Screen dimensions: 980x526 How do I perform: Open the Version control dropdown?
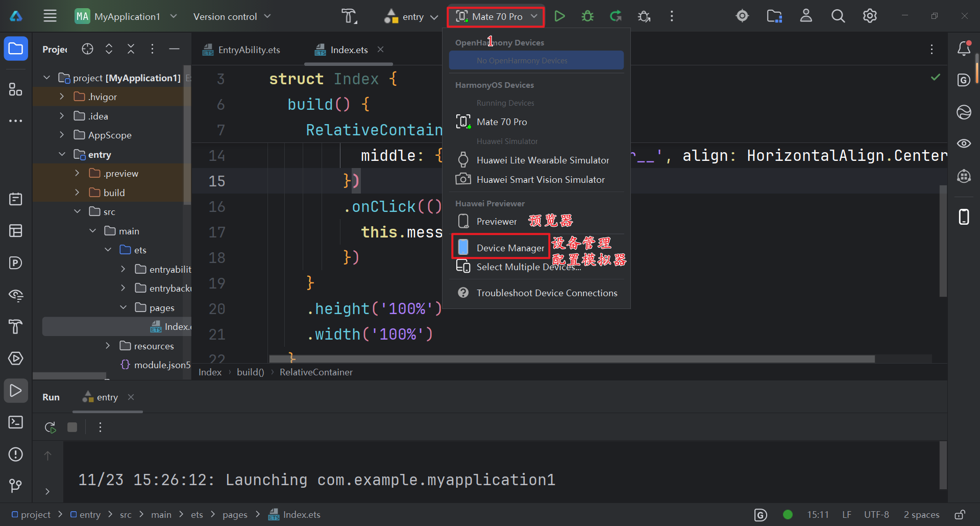point(232,16)
